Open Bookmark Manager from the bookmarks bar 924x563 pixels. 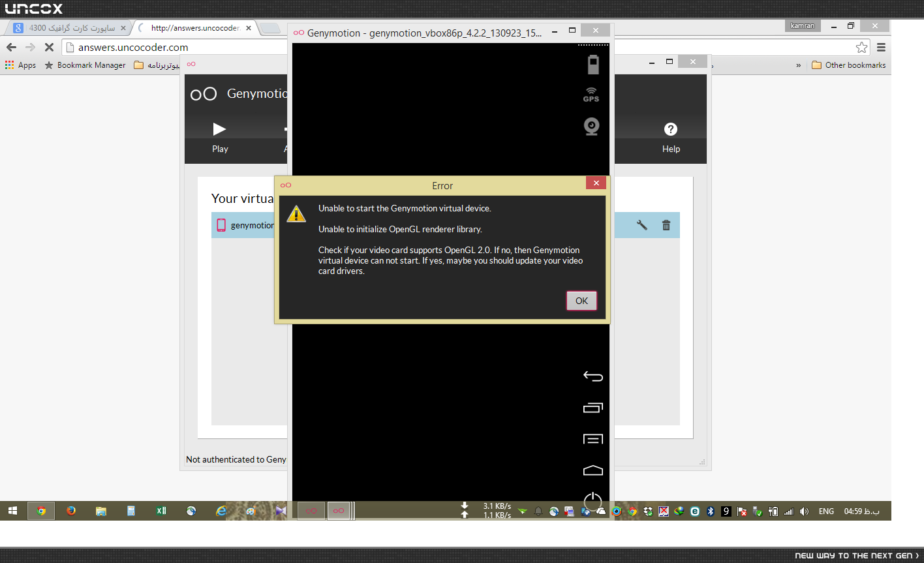(x=85, y=65)
